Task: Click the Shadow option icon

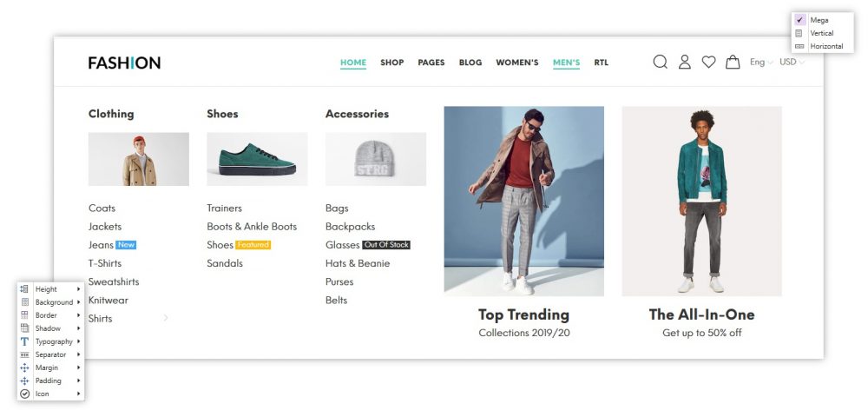Action: pyautogui.click(x=24, y=328)
